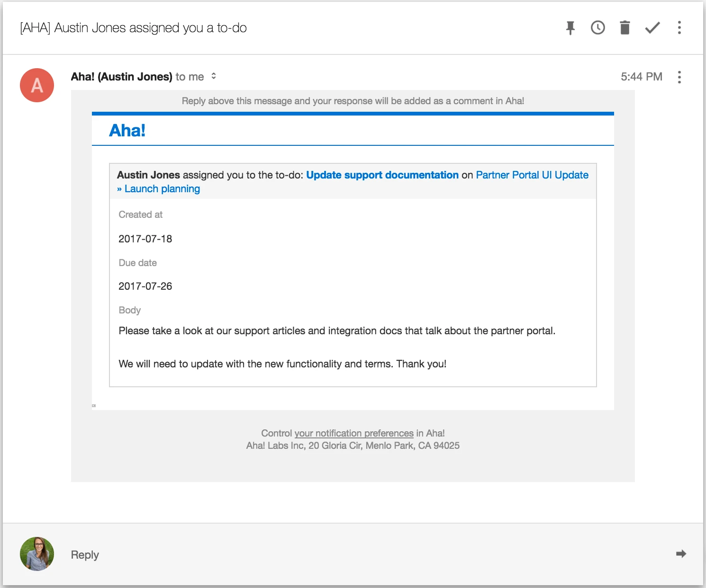Open the 'Update support documentation' link

[382, 175]
